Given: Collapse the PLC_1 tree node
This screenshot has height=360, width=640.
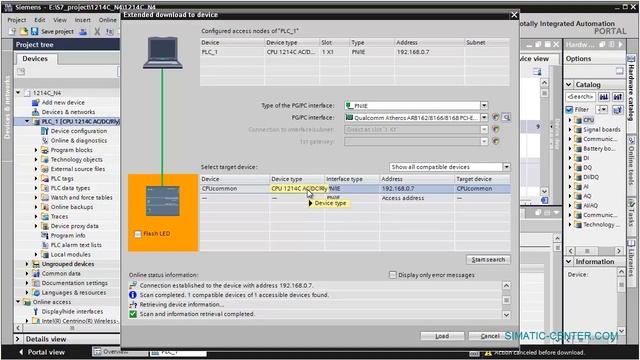Looking at the screenshot, I should [x=27, y=122].
